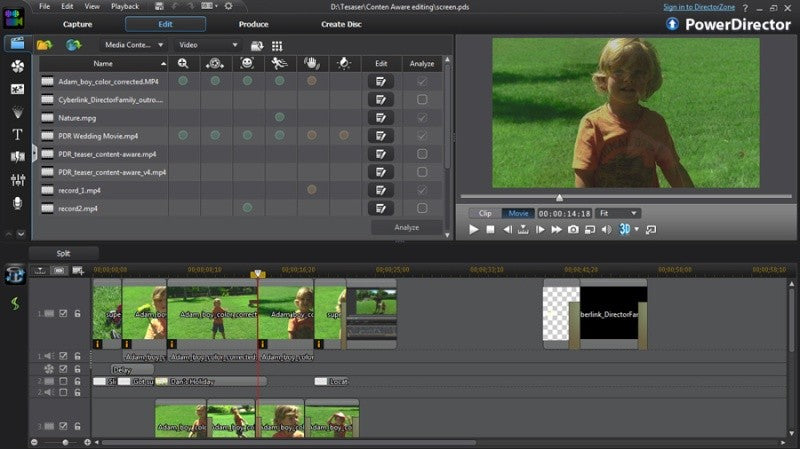Open the Media Content dropdown
Screen dimensions: 800x449
(x=133, y=45)
